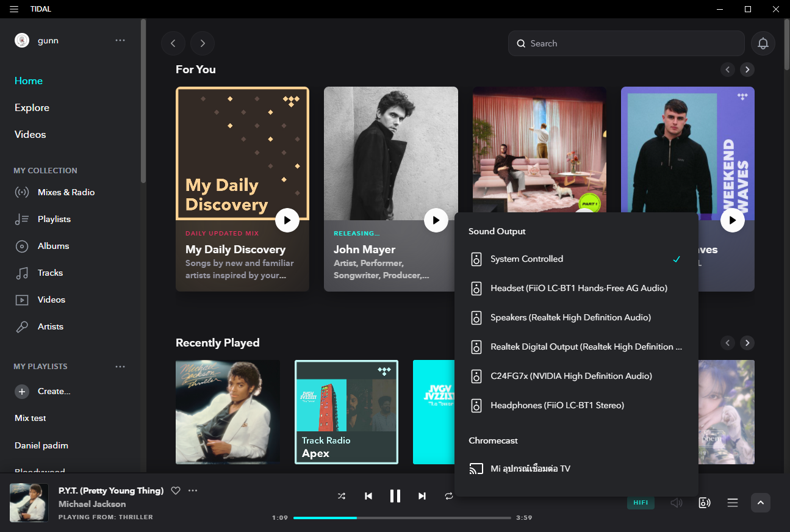Open the Thriller album cover in Recently Played

coord(228,412)
